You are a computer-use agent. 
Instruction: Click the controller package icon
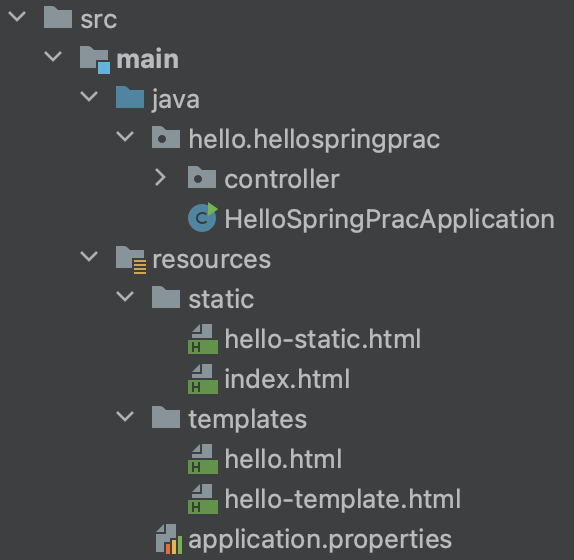pyautogui.click(x=202, y=177)
